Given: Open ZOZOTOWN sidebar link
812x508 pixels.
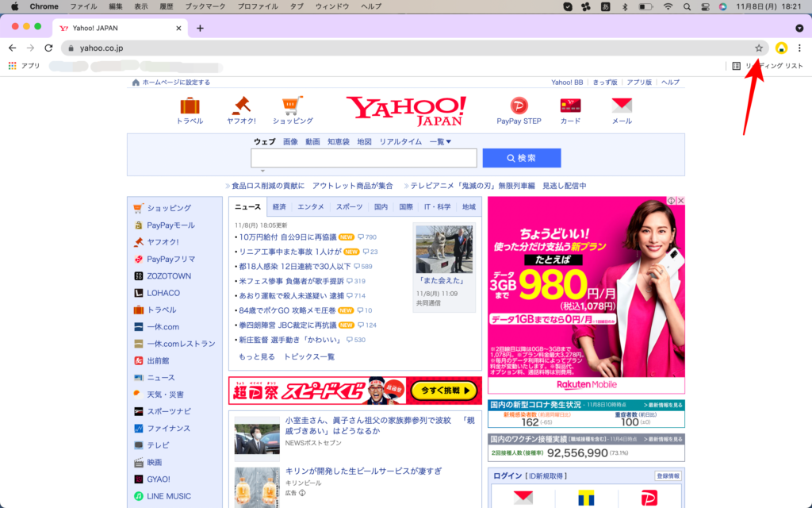Looking at the screenshot, I should pyautogui.click(x=168, y=275).
